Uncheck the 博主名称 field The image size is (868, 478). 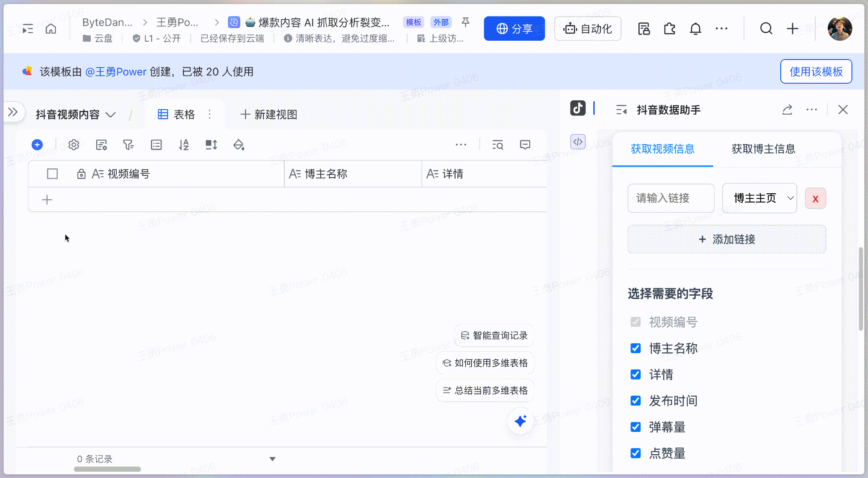[635, 348]
